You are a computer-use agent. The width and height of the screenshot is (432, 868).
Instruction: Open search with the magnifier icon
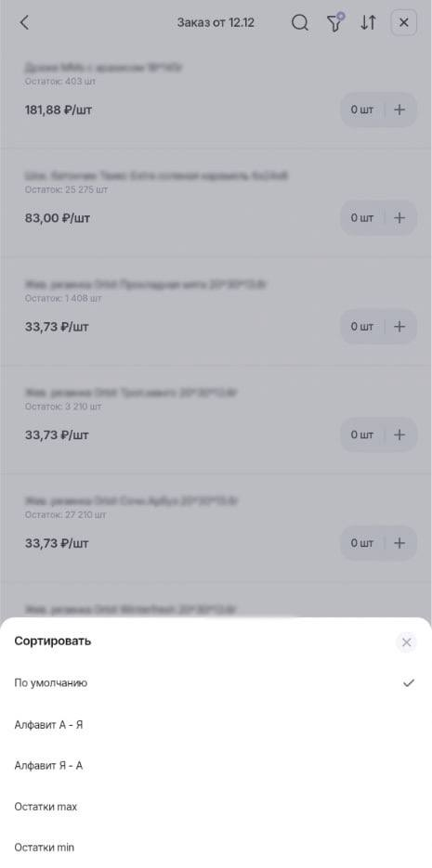click(x=300, y=22)
